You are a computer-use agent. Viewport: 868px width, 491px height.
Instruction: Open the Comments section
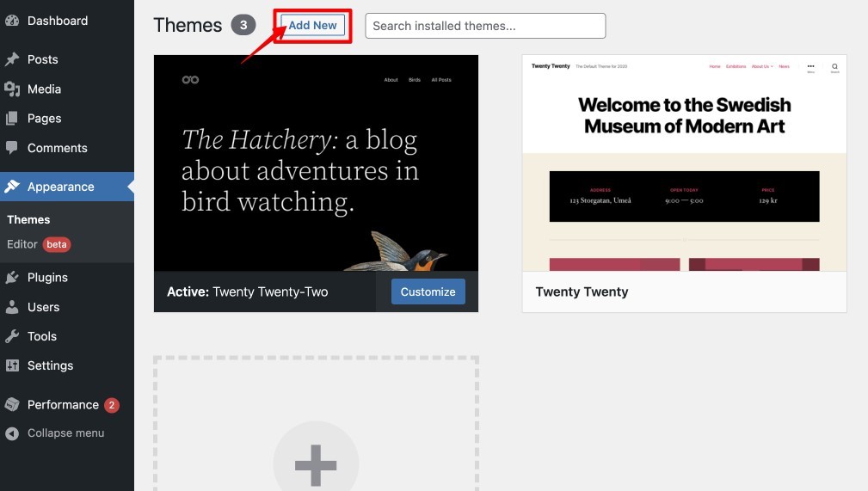pos(67,148)
